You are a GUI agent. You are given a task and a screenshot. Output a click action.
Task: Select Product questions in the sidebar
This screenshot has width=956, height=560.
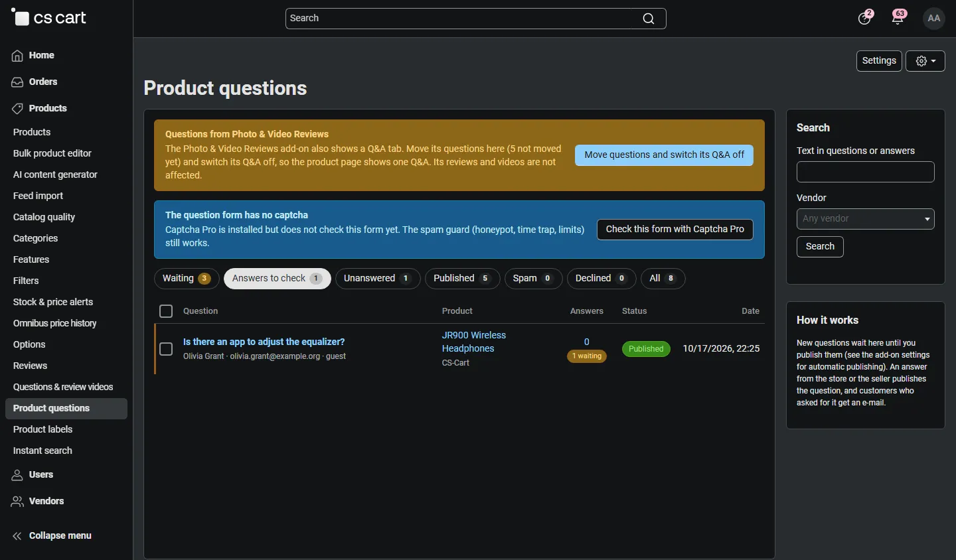pos(66,409)
